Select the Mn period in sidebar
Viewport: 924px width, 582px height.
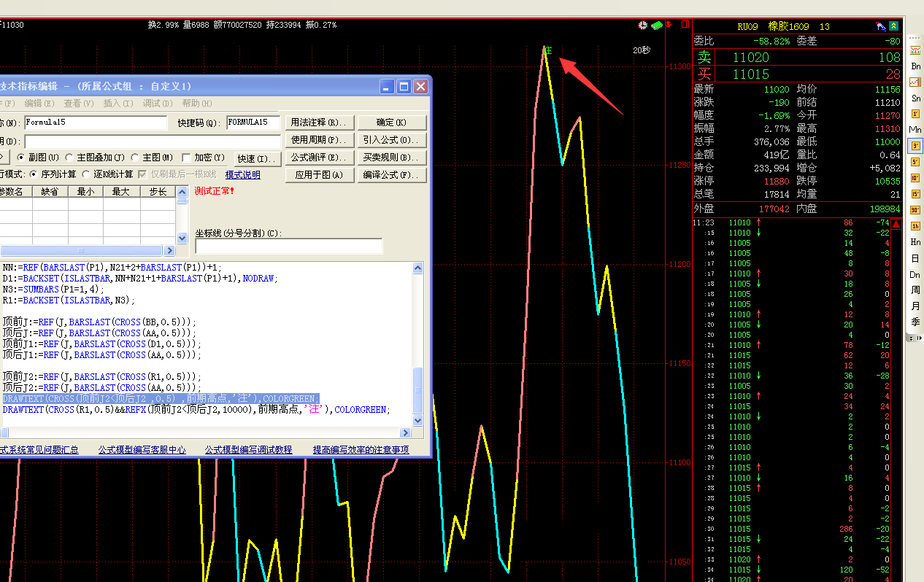click(915, 130)
